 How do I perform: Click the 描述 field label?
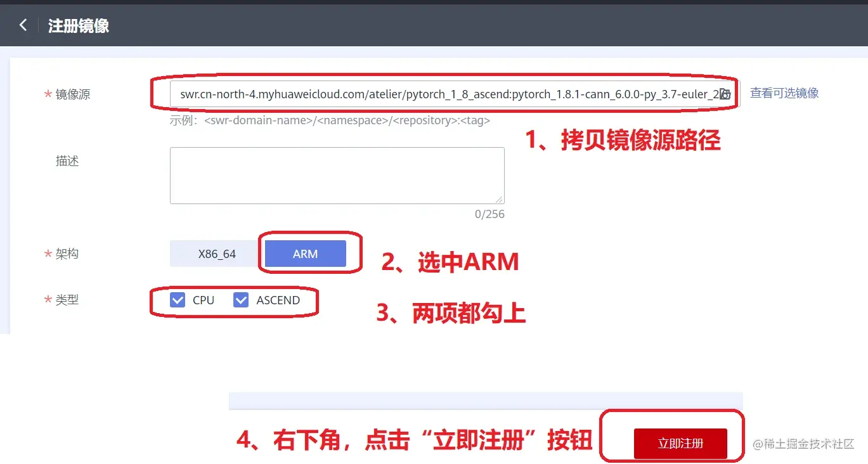click(67, 161)
